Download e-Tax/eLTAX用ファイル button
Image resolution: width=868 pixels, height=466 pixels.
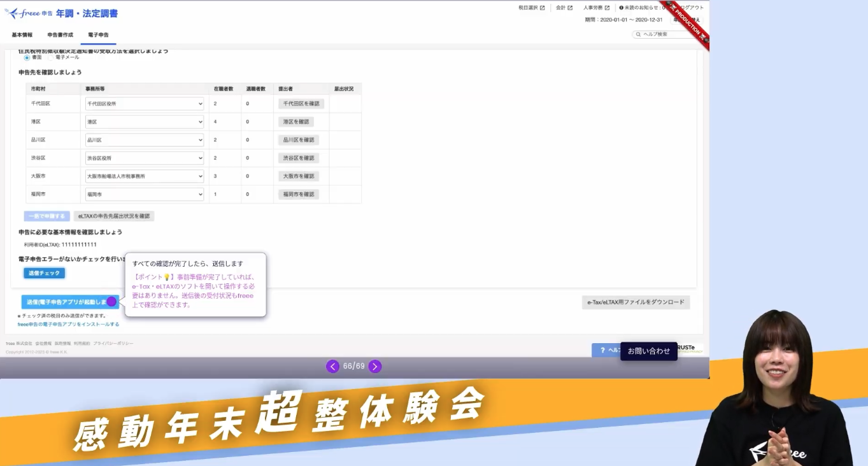(x=636, y=302)
